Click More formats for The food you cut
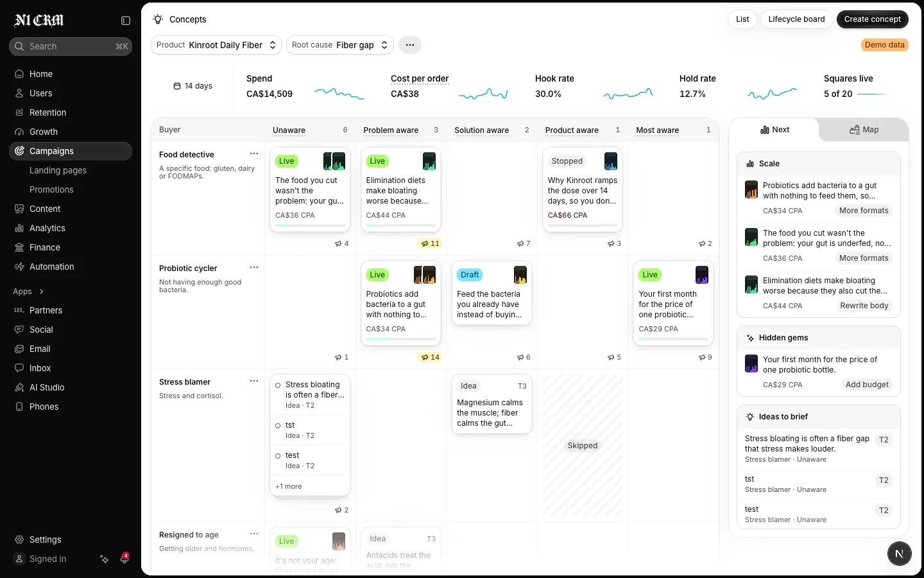Viewport: 924px width, 578px height. [864, 258]
